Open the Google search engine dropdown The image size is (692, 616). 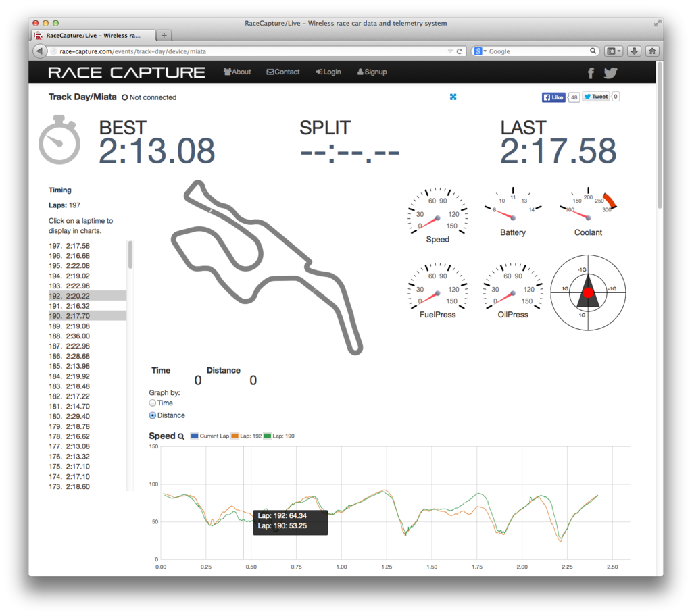click(480, 51)
